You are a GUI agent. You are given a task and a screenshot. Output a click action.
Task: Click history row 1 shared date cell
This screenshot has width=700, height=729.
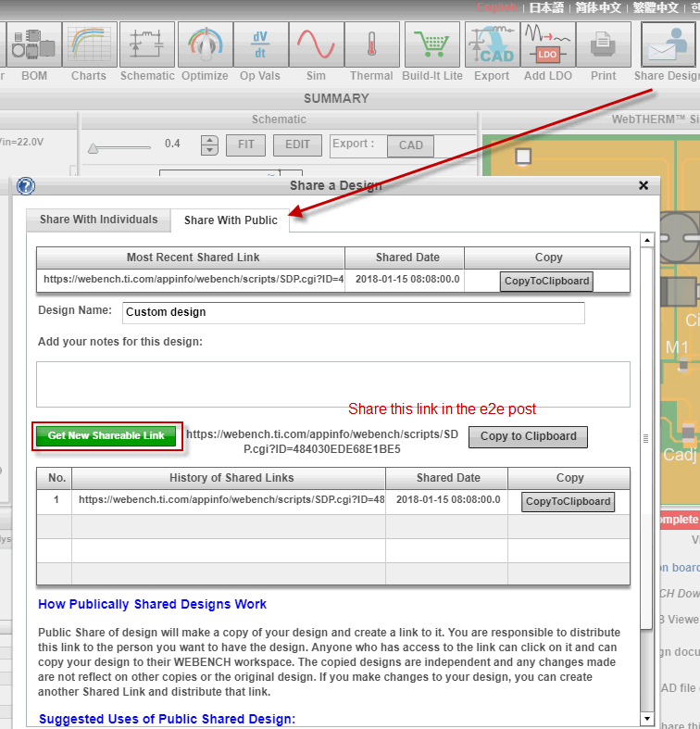coord(448,500)
